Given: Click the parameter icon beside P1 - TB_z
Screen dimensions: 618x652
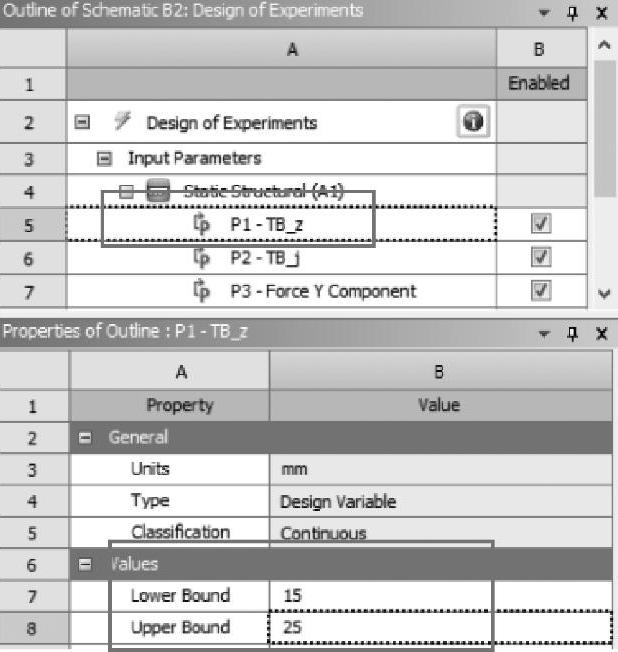Looking at the screenshot, I should 201,225.
